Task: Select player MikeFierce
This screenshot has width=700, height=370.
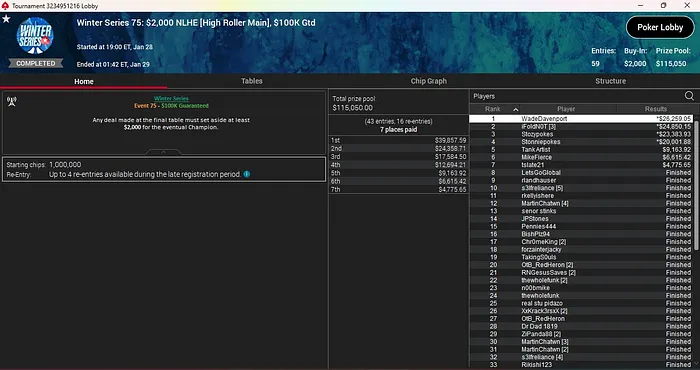Action: click(x=581, y=157)
